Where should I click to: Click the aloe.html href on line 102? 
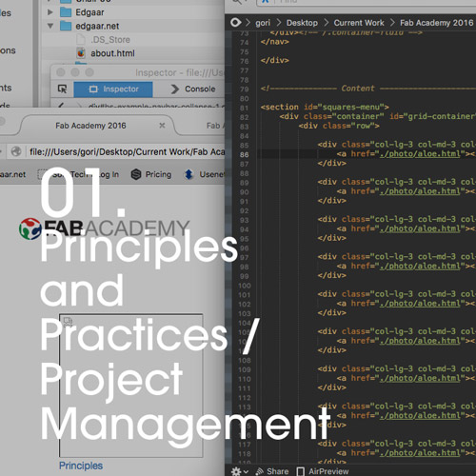point(420,304)
